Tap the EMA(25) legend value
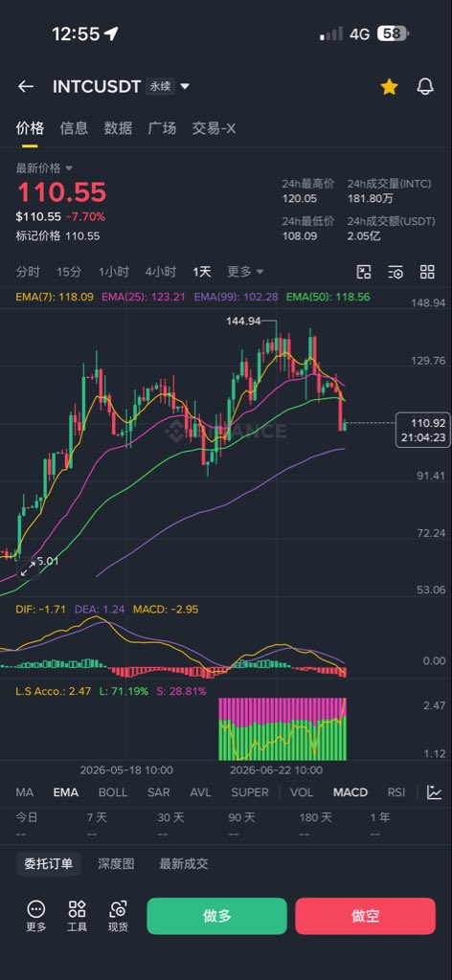The height and width of the screenshot is (980, 452). tap(143, 297)
